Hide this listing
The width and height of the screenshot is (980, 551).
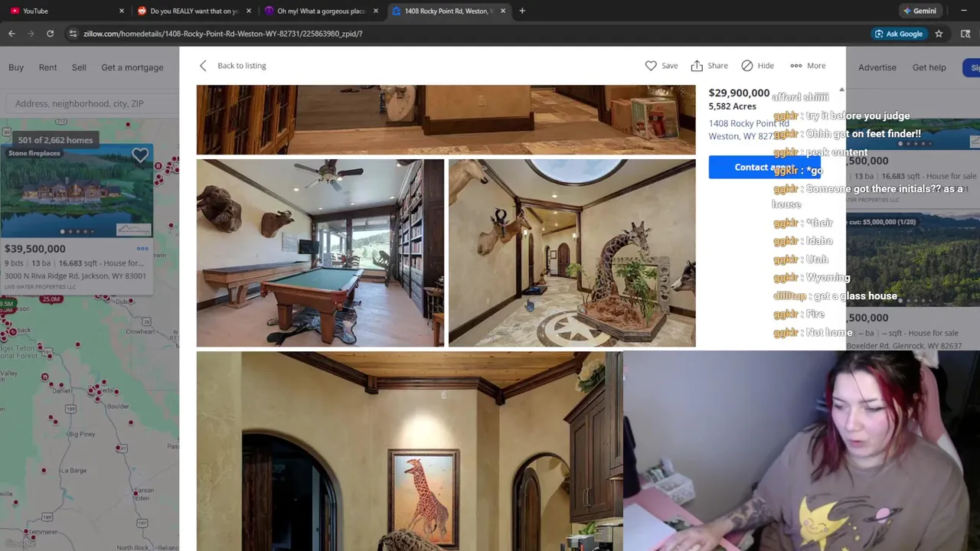757,66
